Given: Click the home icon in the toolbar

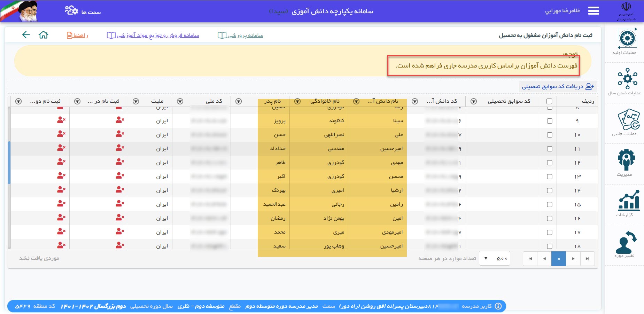Looking at the screenshot, I should coord(43,35).
